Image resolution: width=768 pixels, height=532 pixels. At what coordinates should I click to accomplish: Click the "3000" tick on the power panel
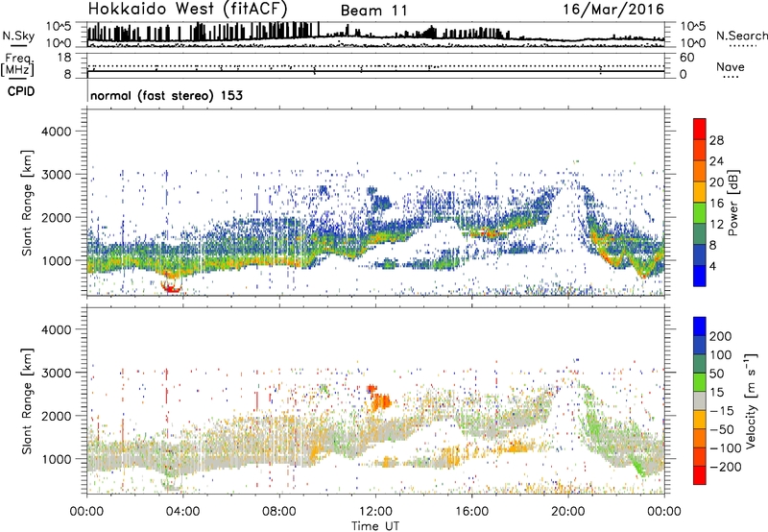(57, 175)
